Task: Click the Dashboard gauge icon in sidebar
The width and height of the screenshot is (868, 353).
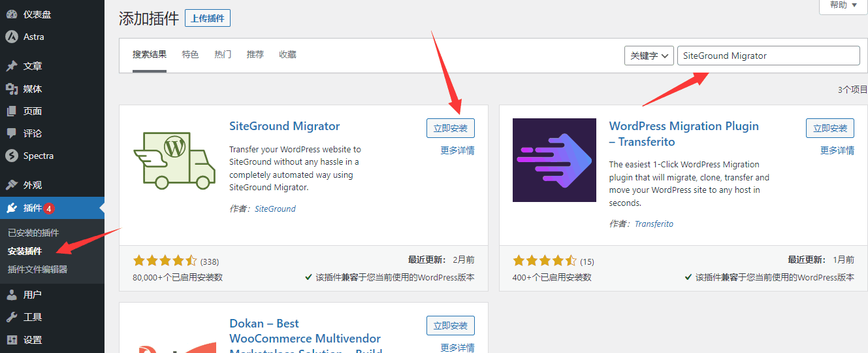Action: (x=12, y=14)
